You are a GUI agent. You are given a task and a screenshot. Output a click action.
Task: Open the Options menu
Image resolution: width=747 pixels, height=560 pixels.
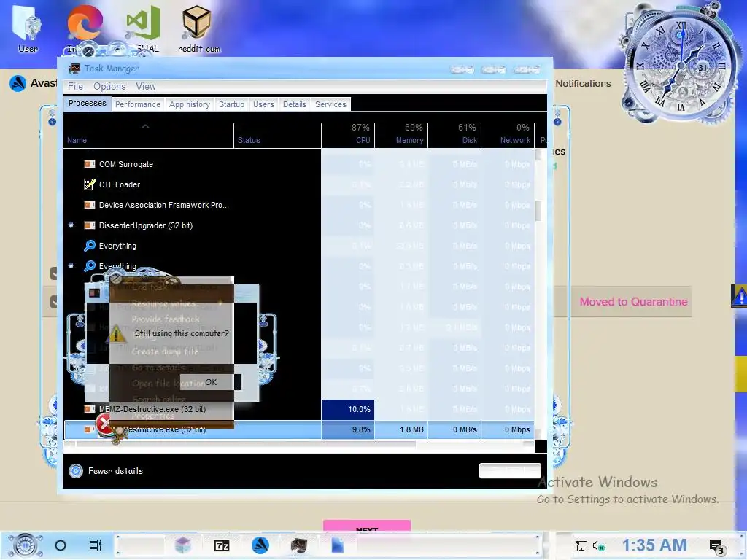109,87
